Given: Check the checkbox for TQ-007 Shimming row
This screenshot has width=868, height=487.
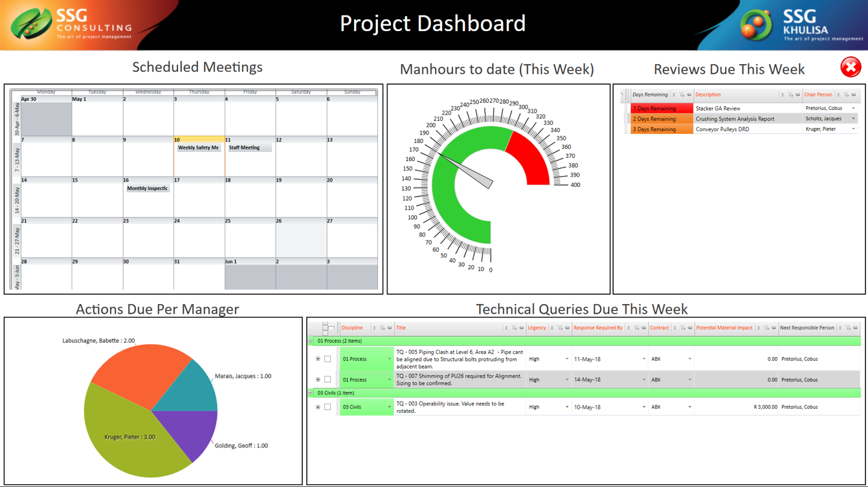Looking at the screenshot, I should pos(327,378).
